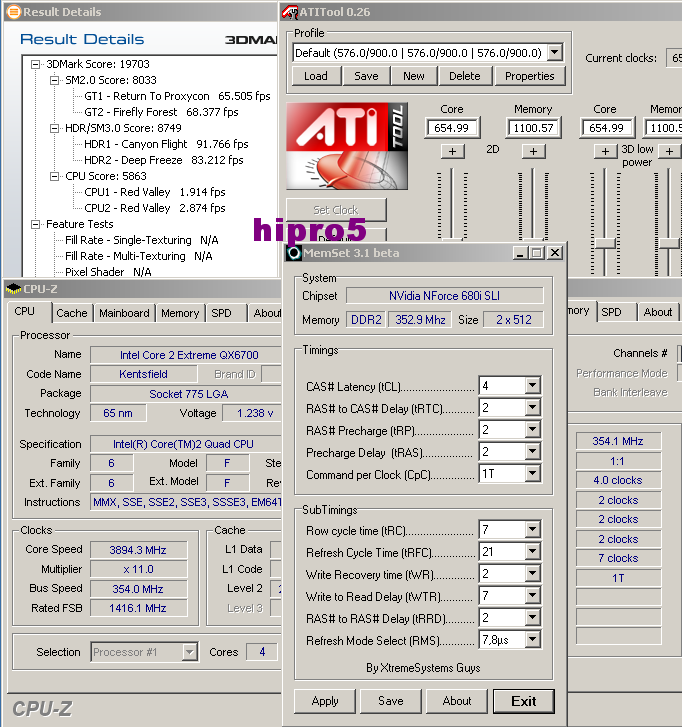This screenshot has width=682, height=727.
Task: Select CPU1 - Red Valley row
Action: click(154, 192)
